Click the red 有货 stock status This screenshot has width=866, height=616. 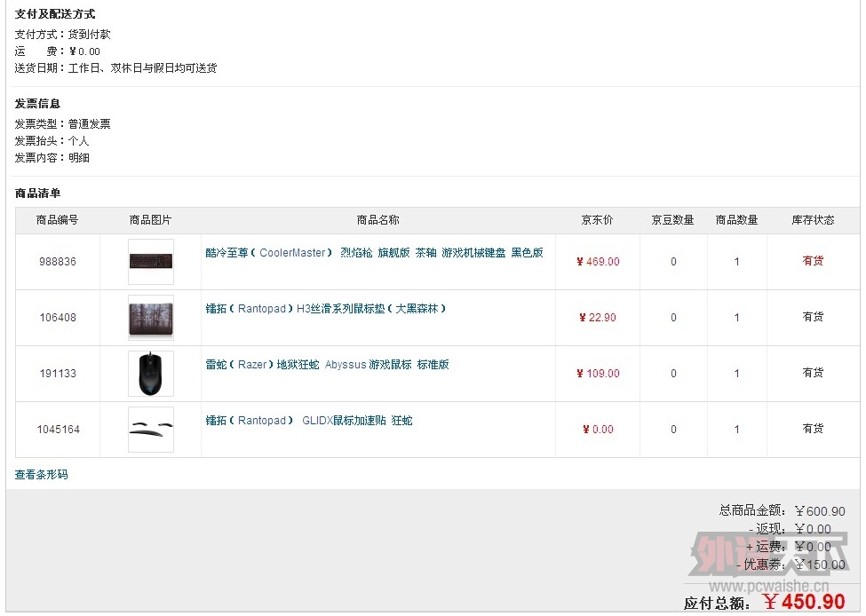(813, 261)
